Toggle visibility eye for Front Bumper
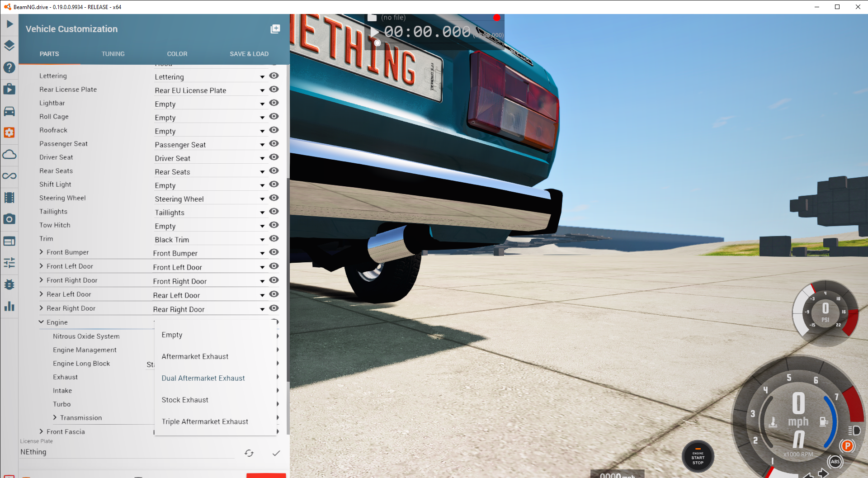The width and height of the screenshot is (868, 478). coord(274,252)
